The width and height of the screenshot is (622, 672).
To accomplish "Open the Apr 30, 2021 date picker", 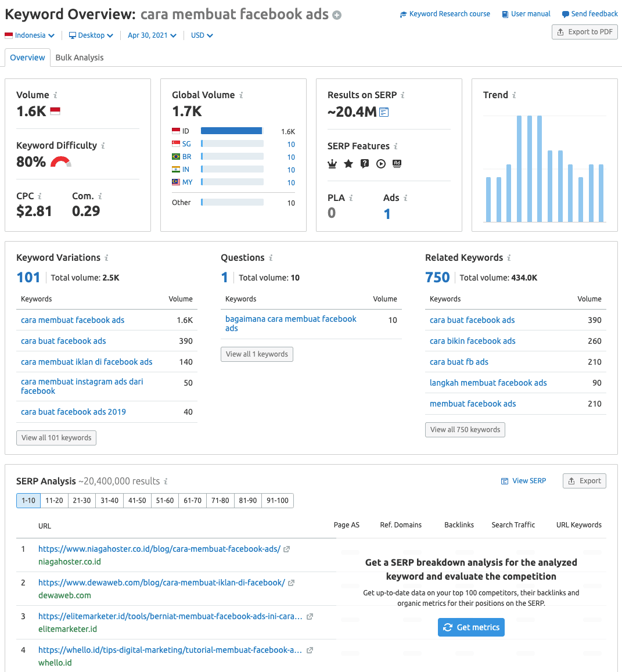I will pos(152,35).
